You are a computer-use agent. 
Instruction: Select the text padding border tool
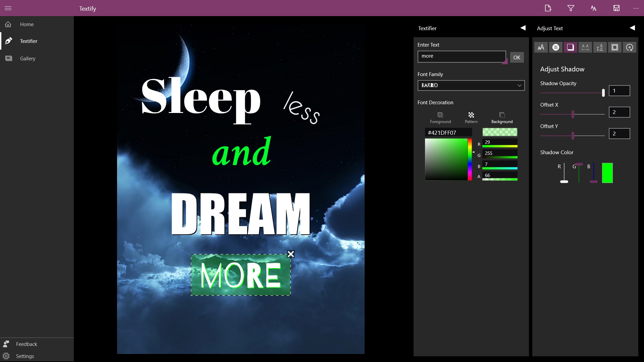(614, 47)
